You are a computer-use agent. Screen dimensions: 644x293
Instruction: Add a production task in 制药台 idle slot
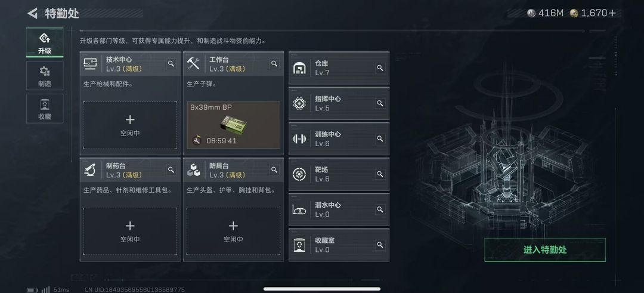(130, 232)
